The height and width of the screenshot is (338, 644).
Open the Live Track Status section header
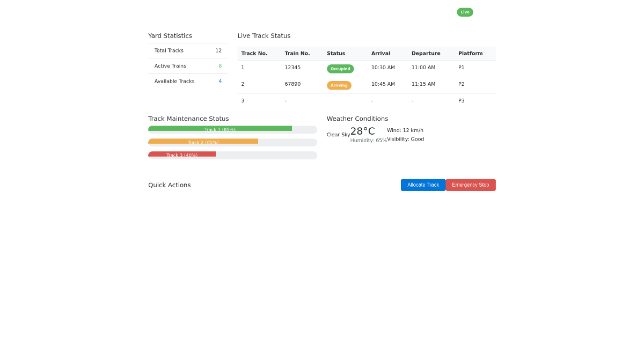(x=264, y=35)
